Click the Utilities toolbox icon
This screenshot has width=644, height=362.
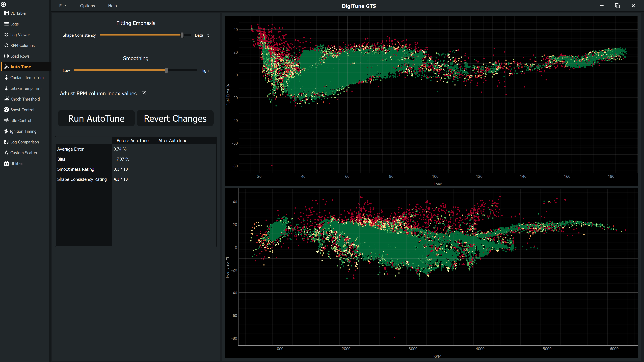click(x=6, y=163)
